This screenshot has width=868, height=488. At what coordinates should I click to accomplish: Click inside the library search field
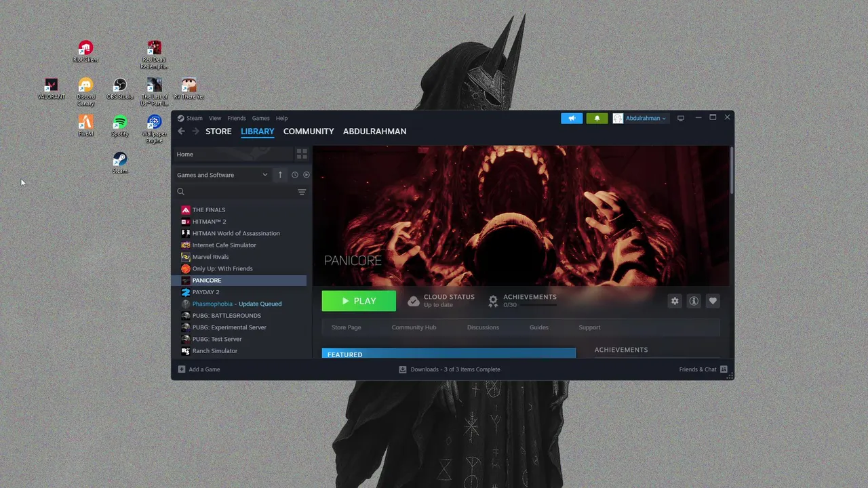241,192
